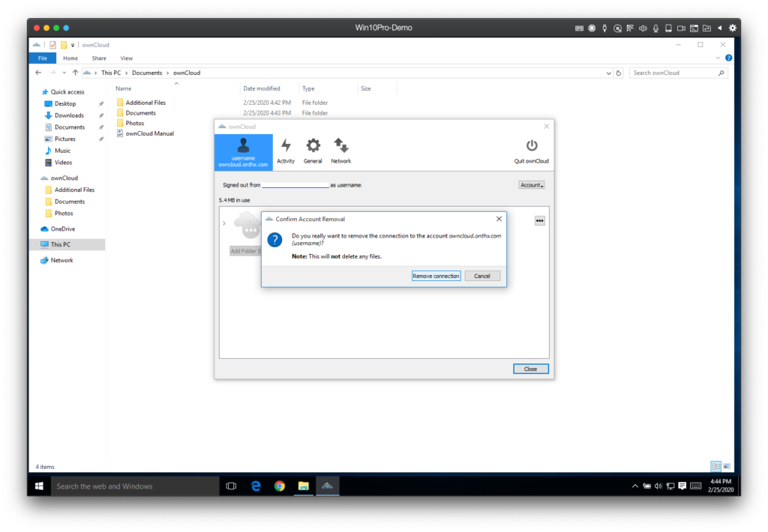Open the Activity tab in ownCloud
Screen dimensions: 768x532
tap(286, 151)
